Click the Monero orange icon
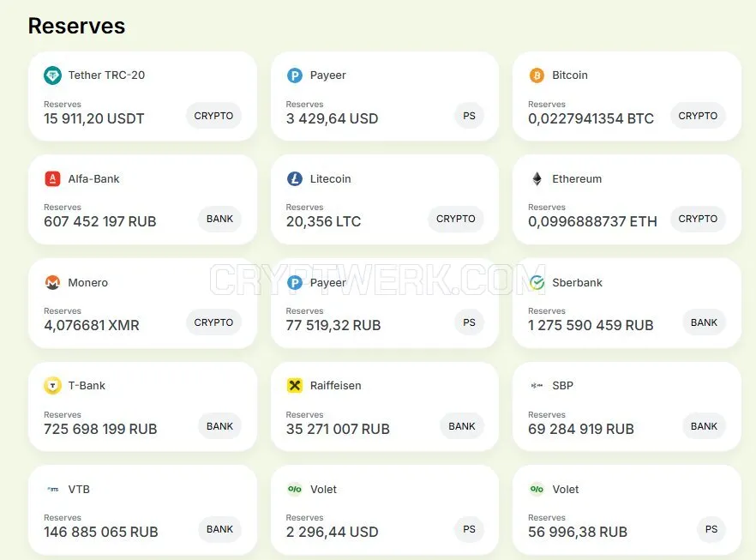Image resolution: width=756 pixels, height=560 pixels. click(x=52, y=283)
